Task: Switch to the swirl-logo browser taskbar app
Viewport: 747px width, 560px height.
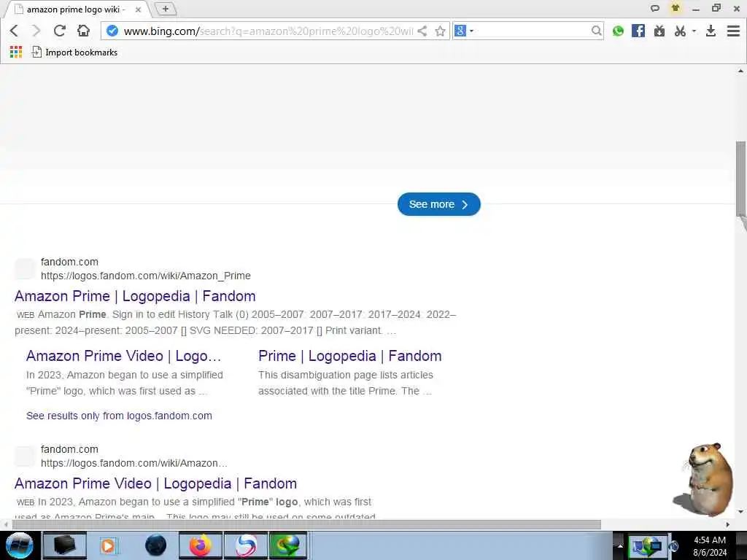Action: coord(245,545)
